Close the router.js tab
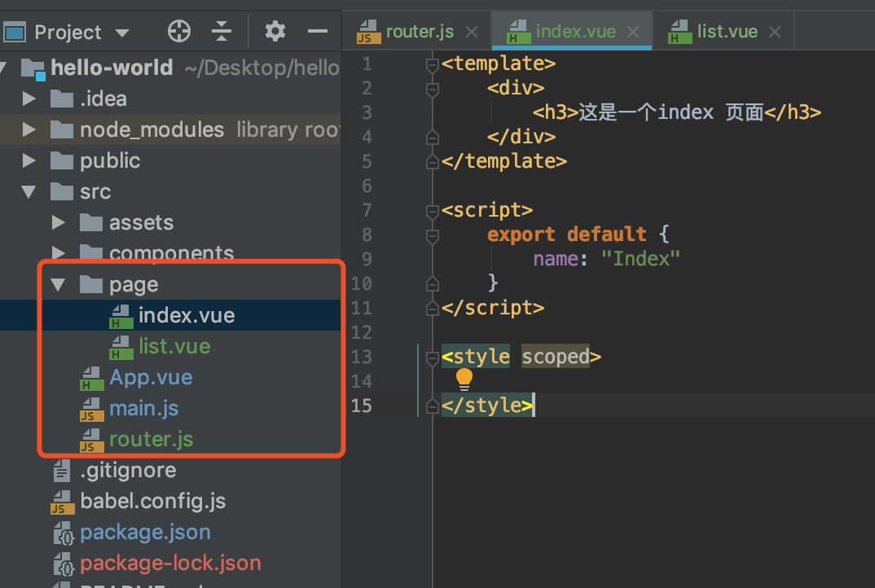 pos(472,32)
